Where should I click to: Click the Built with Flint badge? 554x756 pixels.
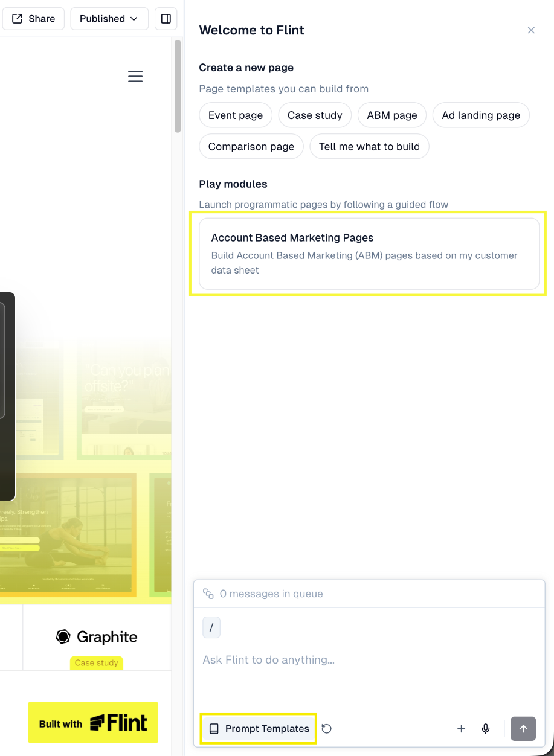click(92, 722)
